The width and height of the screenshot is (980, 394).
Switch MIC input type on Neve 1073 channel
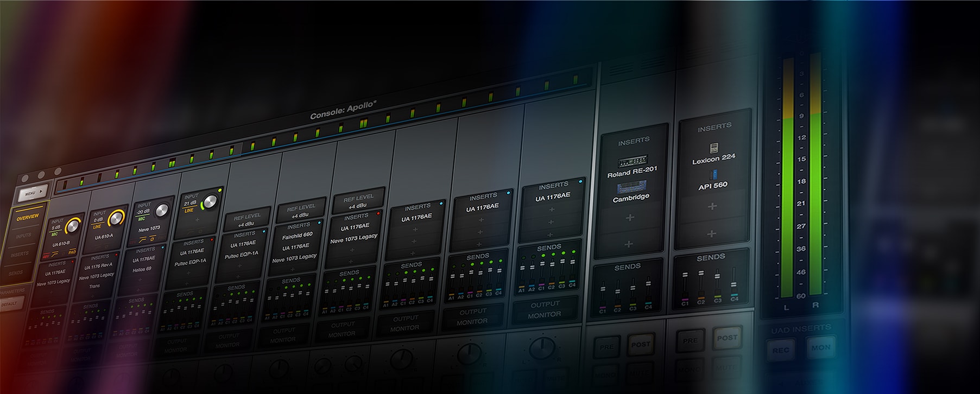click(142, 219)
